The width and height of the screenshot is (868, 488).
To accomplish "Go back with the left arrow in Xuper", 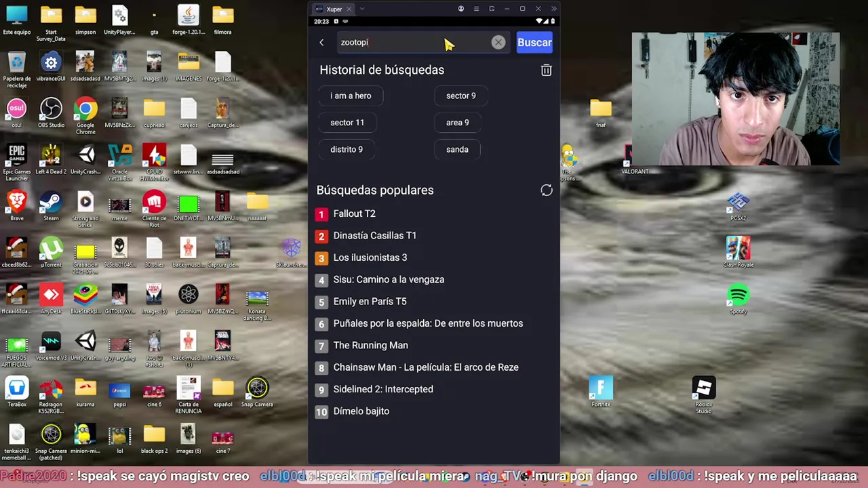I will click(321, 42).
